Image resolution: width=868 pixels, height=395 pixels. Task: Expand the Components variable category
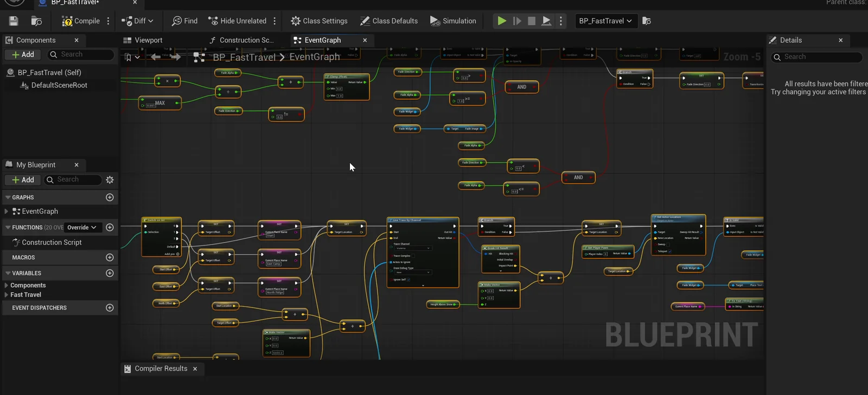pyautogui.click(x=7, y=286)
